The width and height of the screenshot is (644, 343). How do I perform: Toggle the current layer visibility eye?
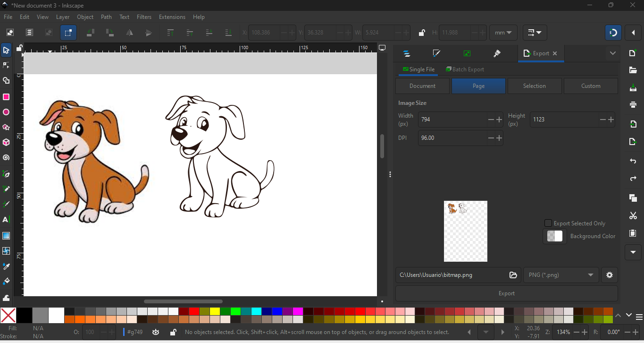point(156,332)
